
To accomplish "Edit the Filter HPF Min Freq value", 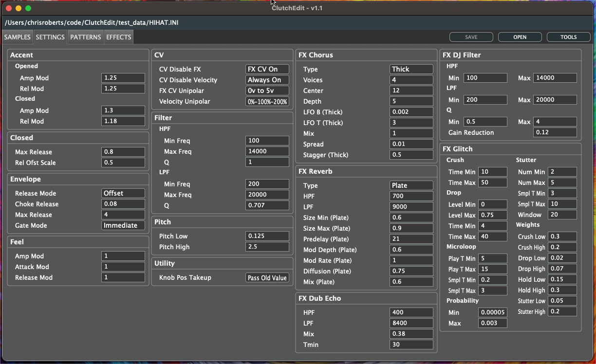I will click(x=267, y=141).
